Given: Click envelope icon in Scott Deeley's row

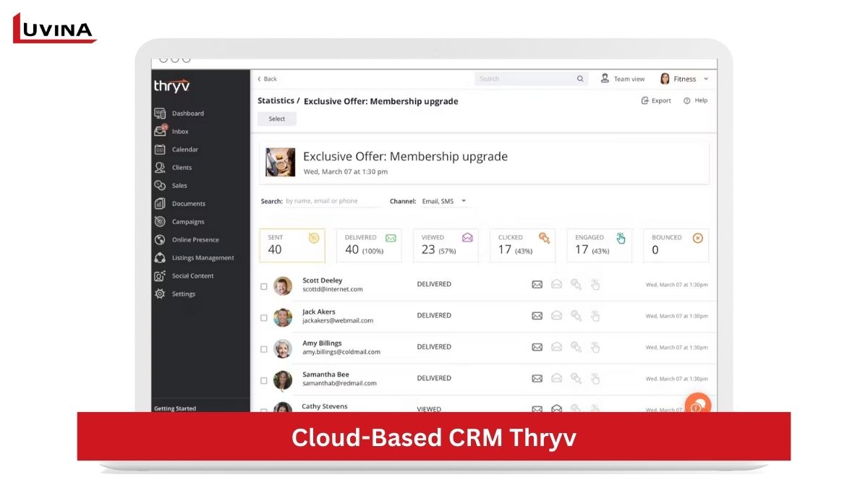Looking at the screenshot, I should click(x=537, y=285).
